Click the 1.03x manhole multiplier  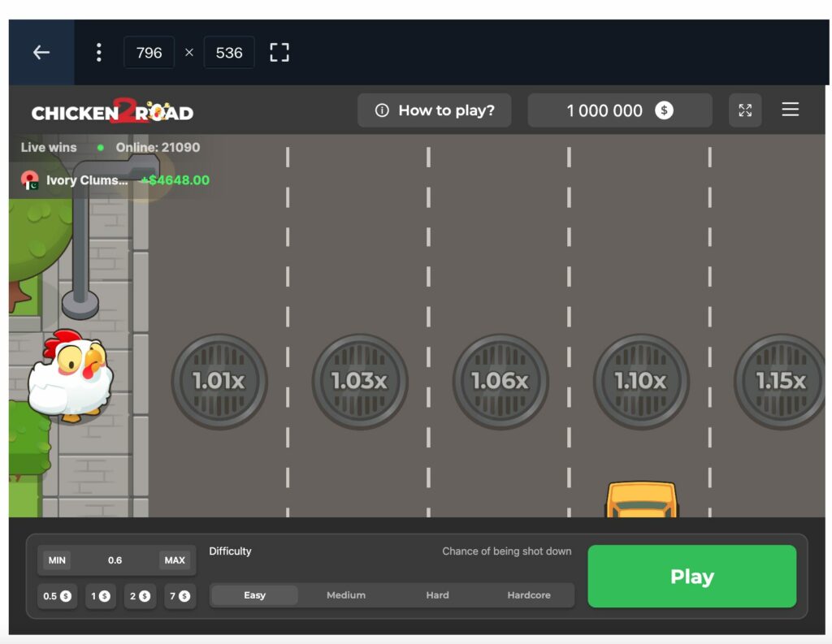[x=360, y=382]
